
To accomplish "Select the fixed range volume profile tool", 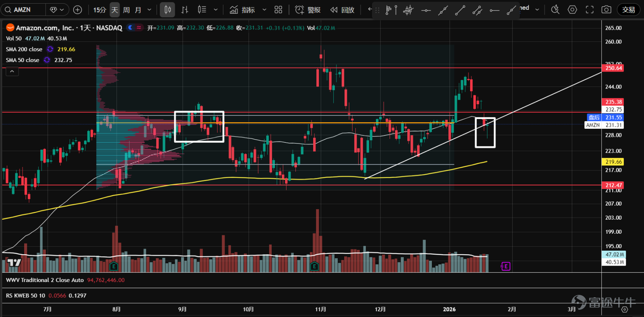I will (x=391, y=10).
